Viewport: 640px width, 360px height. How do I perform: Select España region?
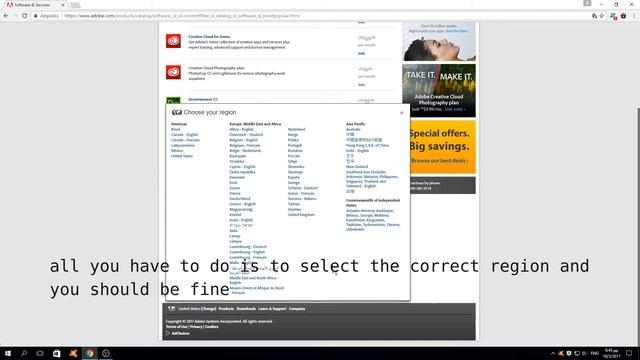pos(293,178)
